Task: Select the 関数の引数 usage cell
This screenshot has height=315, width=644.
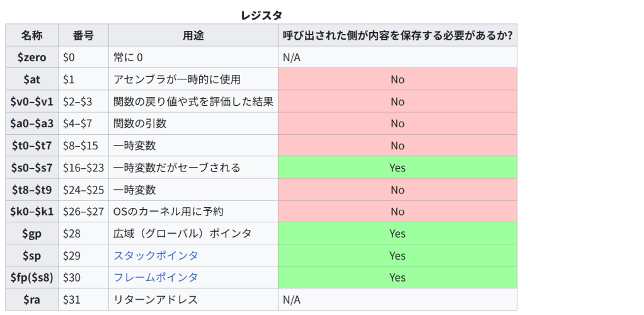Action: (x=140, y=123)
